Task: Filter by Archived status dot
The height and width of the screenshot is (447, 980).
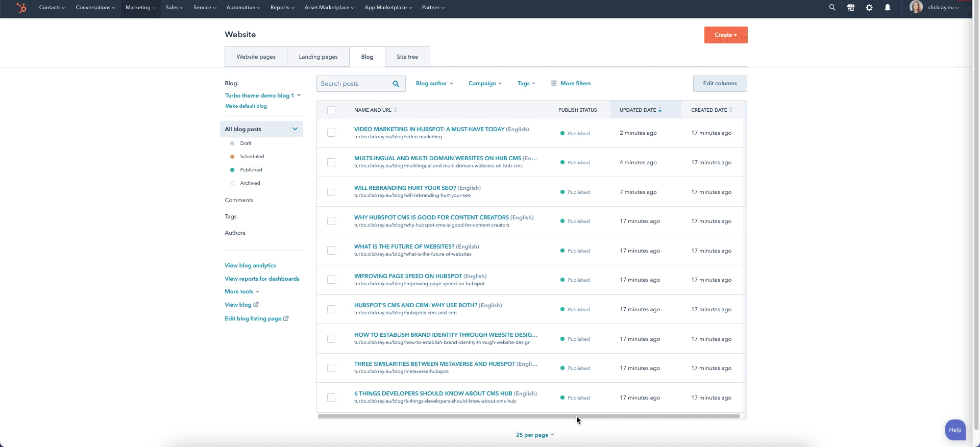Action: [232, 183]
